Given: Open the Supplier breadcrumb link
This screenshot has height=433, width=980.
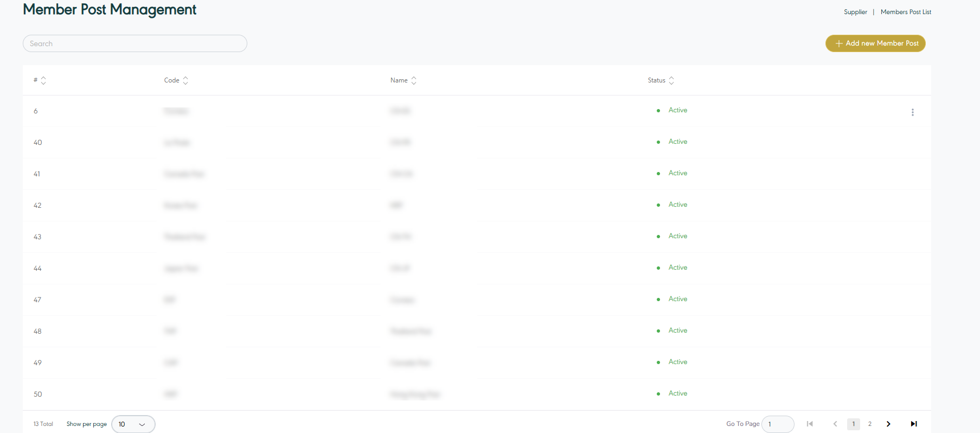Looking at the screenshot, I should coord(855,12).
